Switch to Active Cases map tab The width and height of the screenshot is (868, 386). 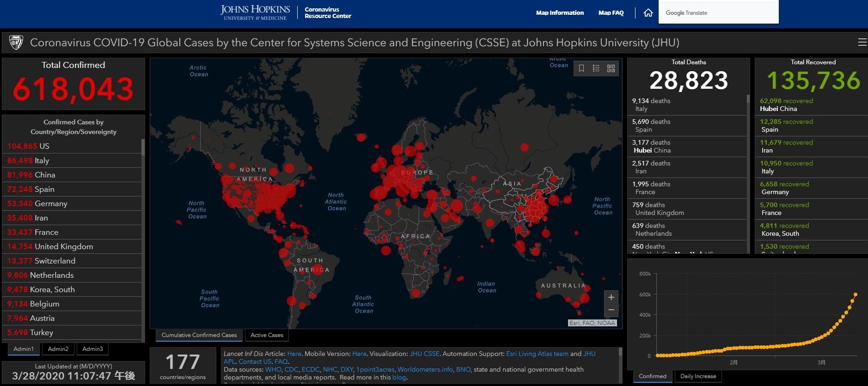tap(267, 335)
